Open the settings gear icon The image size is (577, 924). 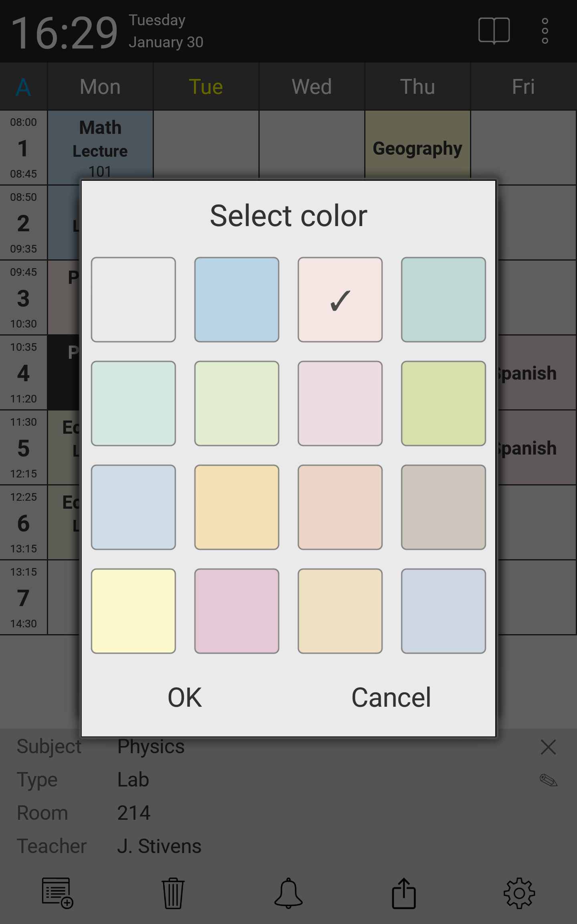pyautogui.click(x=519, y=893)
